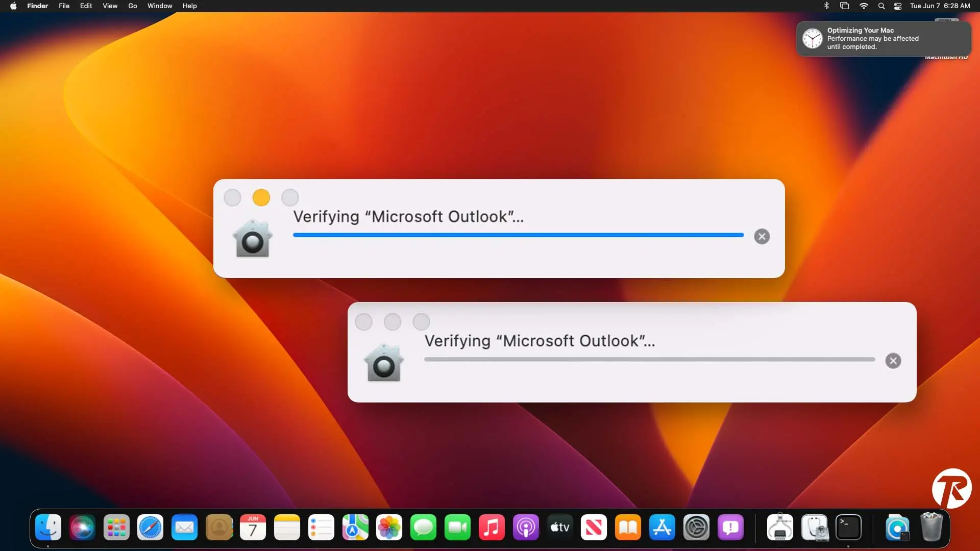Open Safari from the dock
Image resolution: width=980 pixels, height=551 pixels.
point(150,527)
